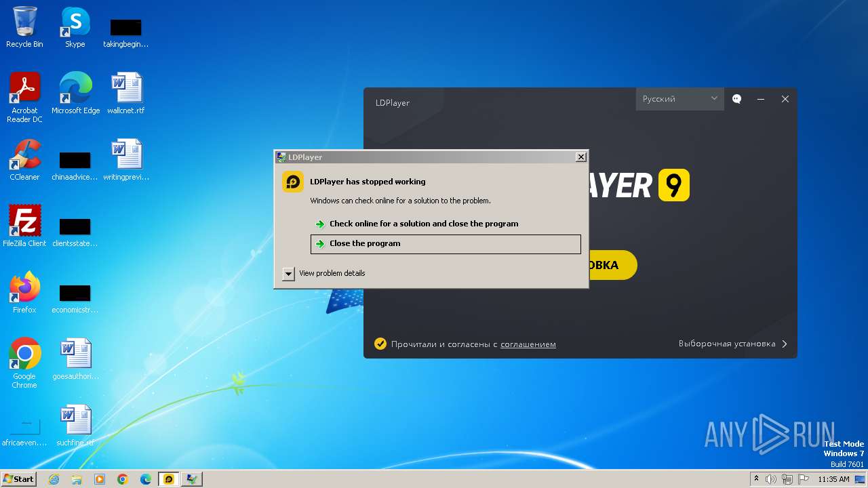
Task: Close the LDPlayer installer window
Action: tap(785, 99)
